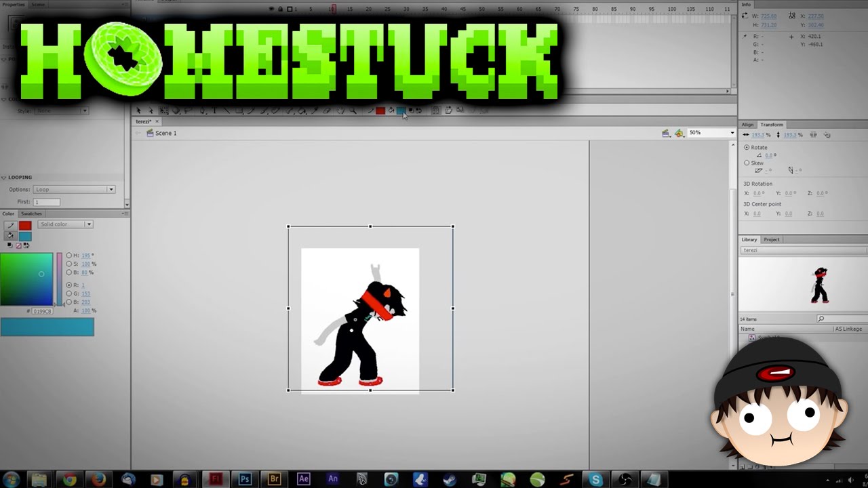868x488 pixels.
Task: Select the Rectangle tool
Action: pyautogui.click(x=239, y=110)
